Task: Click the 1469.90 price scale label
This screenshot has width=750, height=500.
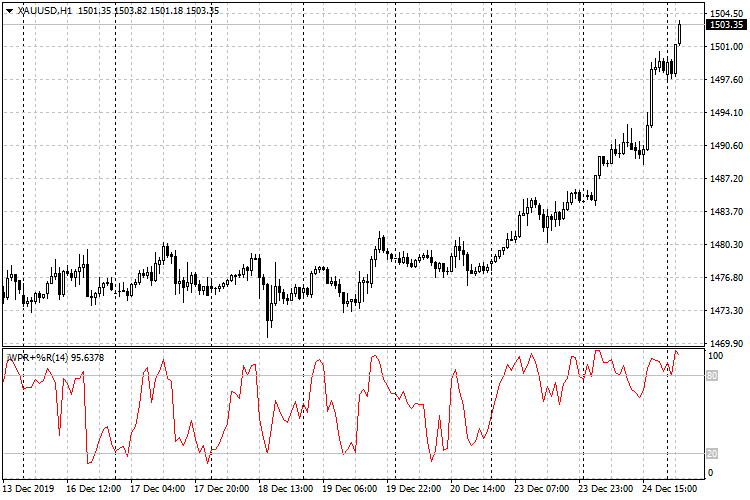Action: [726, 343]
